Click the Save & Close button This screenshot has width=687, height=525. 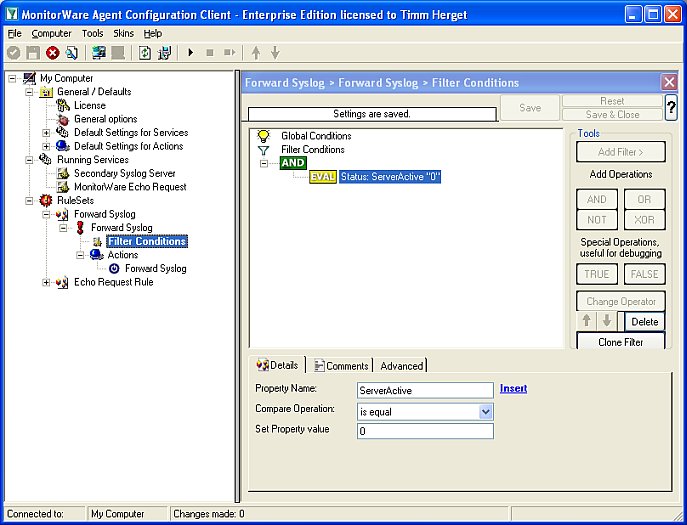pos(612,114)
